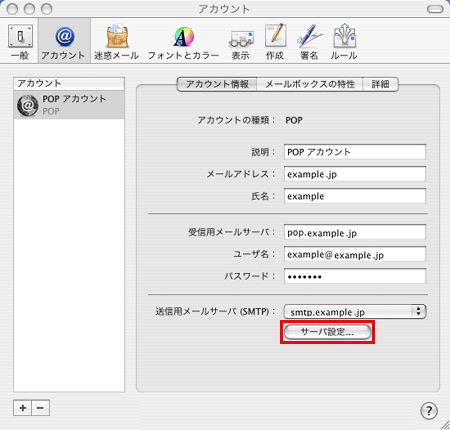Open フォントとカラー fonts and colors pane
This screenshot has height=430, width=450.
tap(183, 42)
